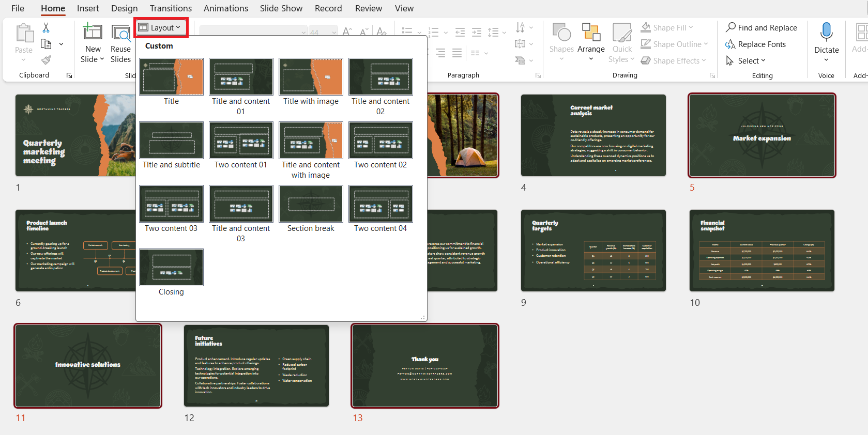Open the Shape Effects dropdown

[x=673, y=60]
